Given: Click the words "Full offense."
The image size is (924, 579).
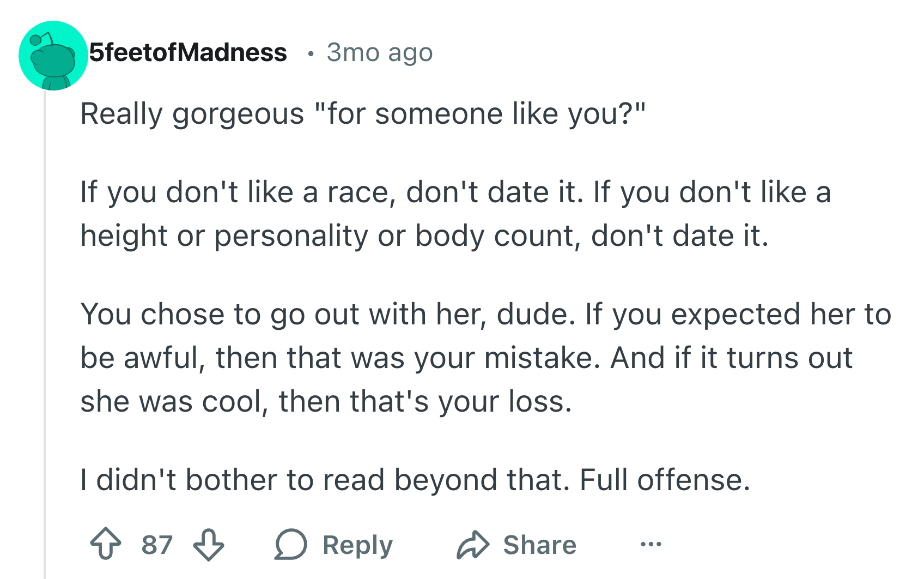Looking at the screenshot, I should 665,480.
